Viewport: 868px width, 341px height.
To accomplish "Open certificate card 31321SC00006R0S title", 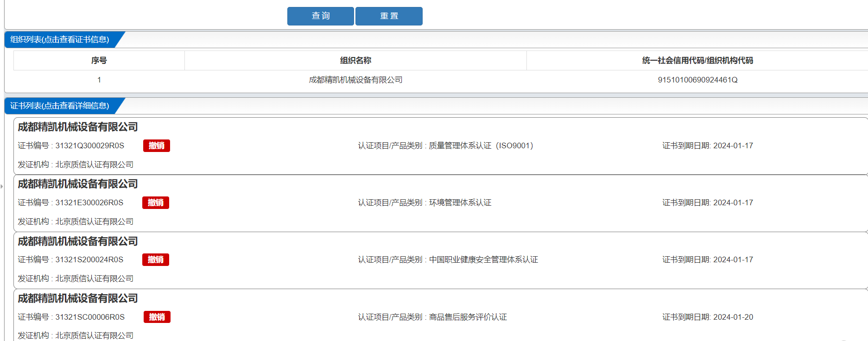I will point(78,298).
